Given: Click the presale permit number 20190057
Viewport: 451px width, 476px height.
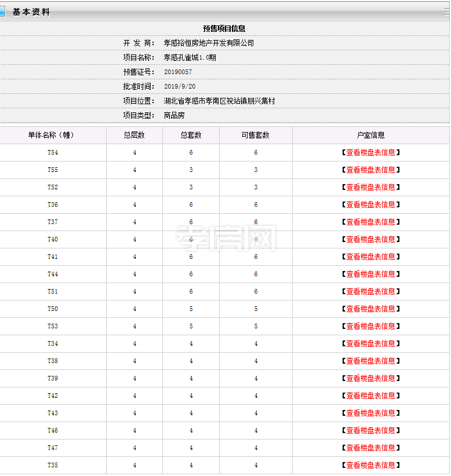Looking at the screenshot, I should pyautogui.click(x=178, y=72).
